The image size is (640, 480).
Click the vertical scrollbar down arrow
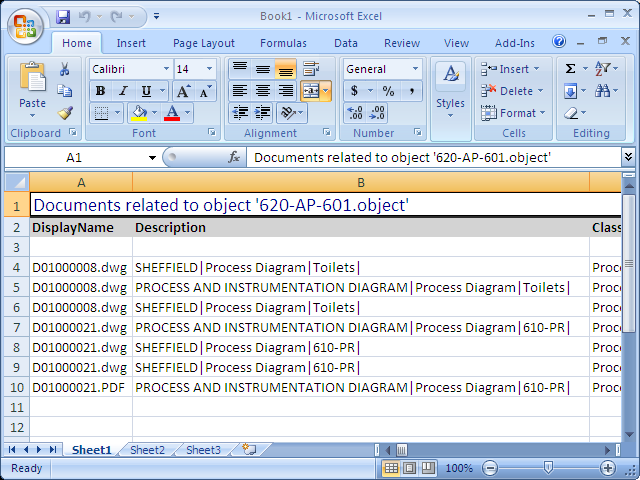[x=629, y=435]
